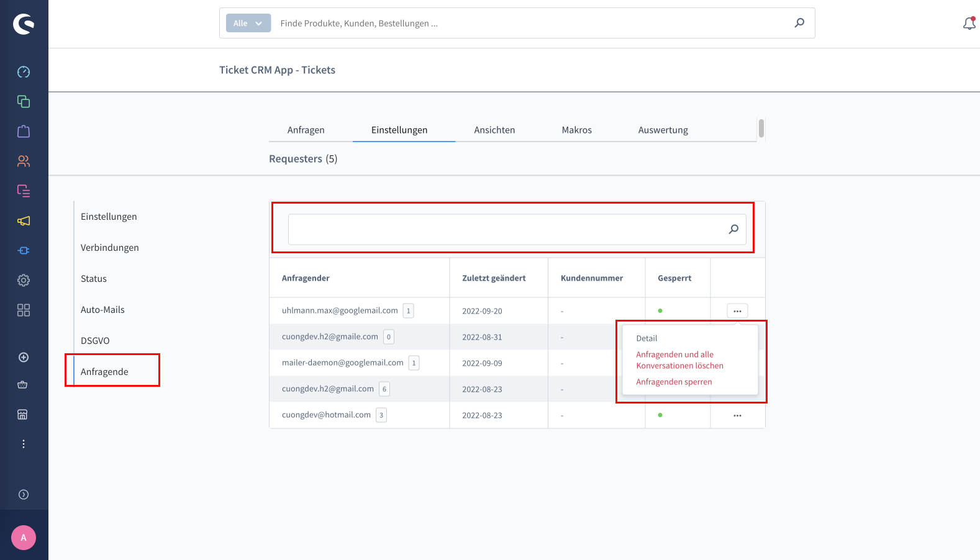
Task: Open the Settings gear icon
Action: point(24,281)
